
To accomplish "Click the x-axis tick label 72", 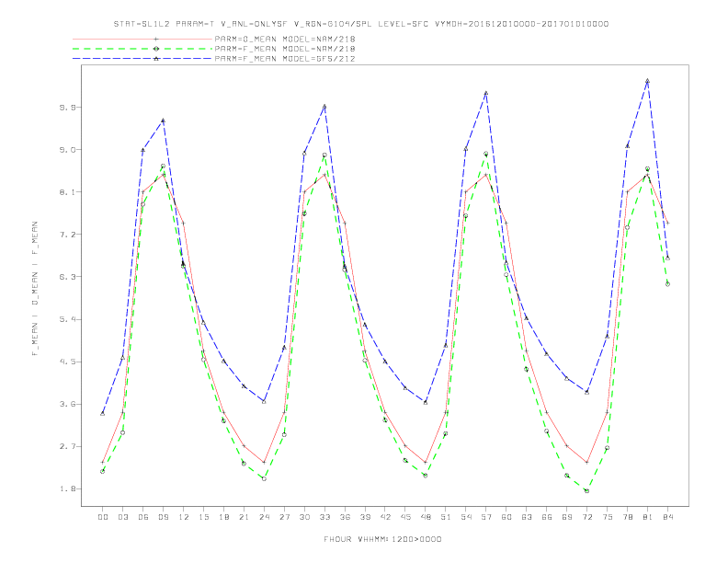I will (587, 517).
